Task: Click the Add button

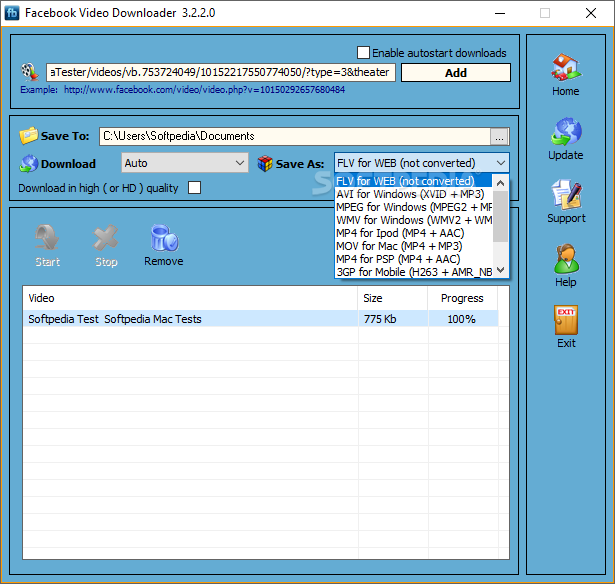Action: [456, 73]
